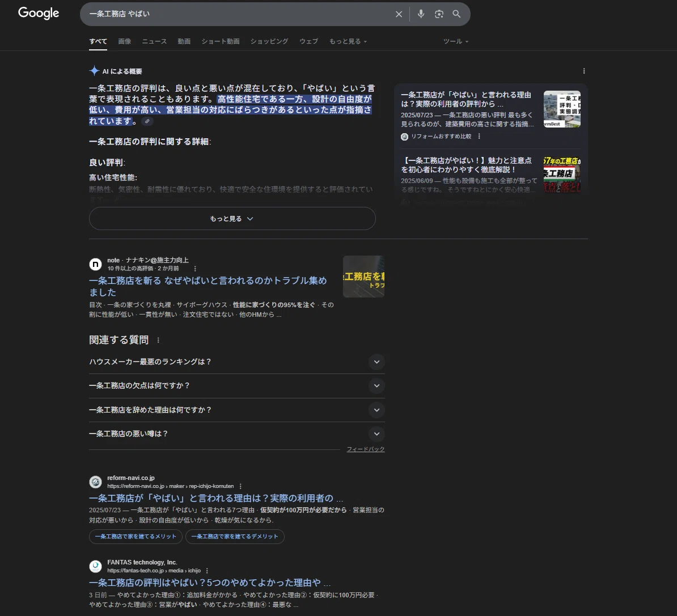The height and width of the screenshot is (616, 677).
Task: Click thumbnail of リフォームおすすめ比較 source card
Action: tap(562, 109)
